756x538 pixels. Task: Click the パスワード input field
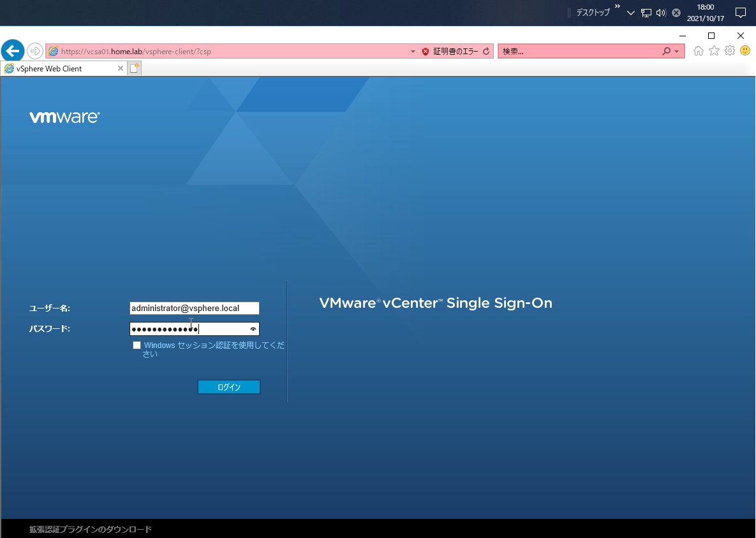[x=195, y=329]
